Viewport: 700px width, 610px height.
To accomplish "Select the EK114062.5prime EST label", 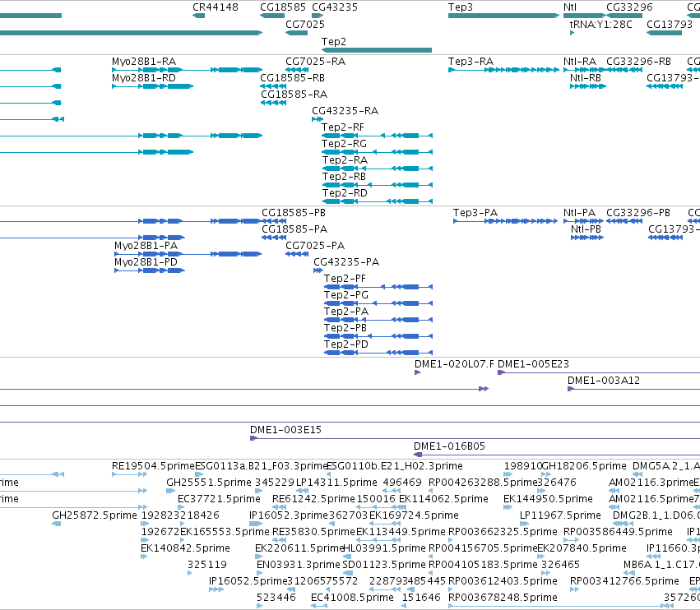I will pyautogui.click(x=443, y=499).
